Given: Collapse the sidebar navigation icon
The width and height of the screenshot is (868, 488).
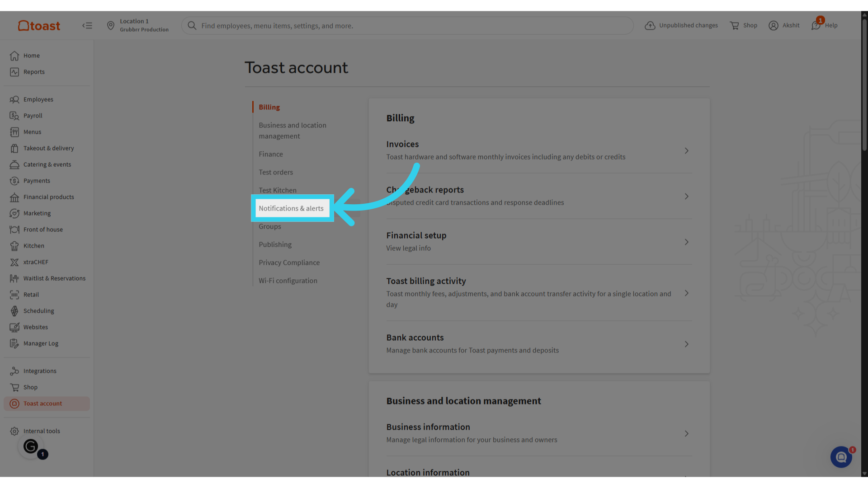Looking at the screenshot, I should [x=87, y=26].
